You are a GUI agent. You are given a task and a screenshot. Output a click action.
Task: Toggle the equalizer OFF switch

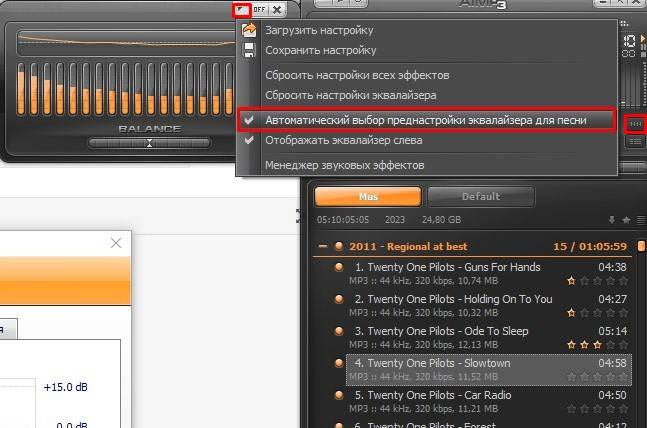click(x=259, y=9)
